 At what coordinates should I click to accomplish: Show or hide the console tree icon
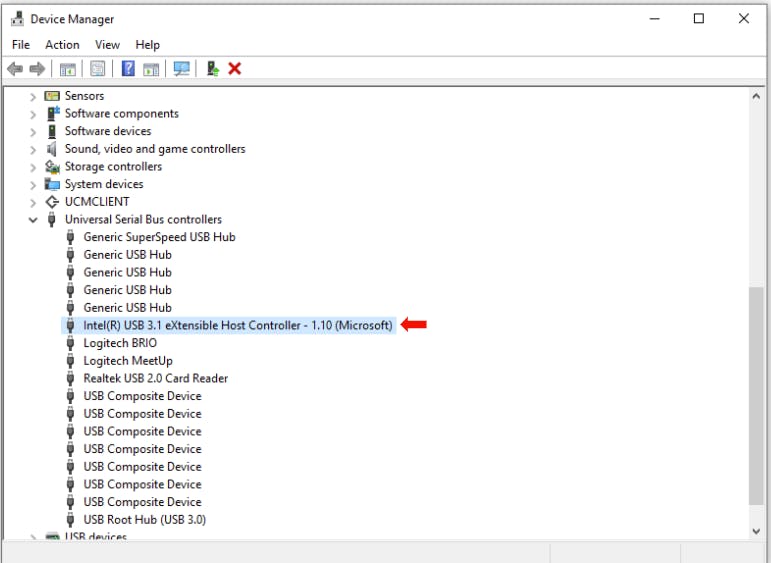coord(67,69)
